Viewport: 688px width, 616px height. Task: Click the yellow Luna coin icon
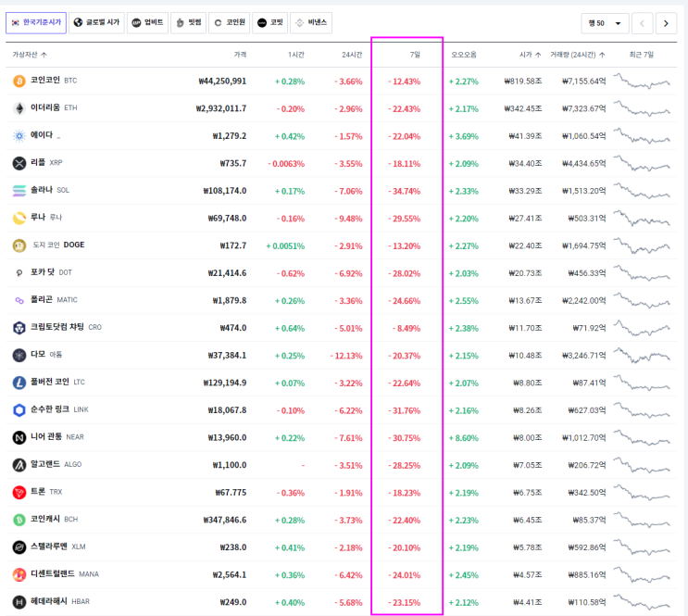point(19,219)
